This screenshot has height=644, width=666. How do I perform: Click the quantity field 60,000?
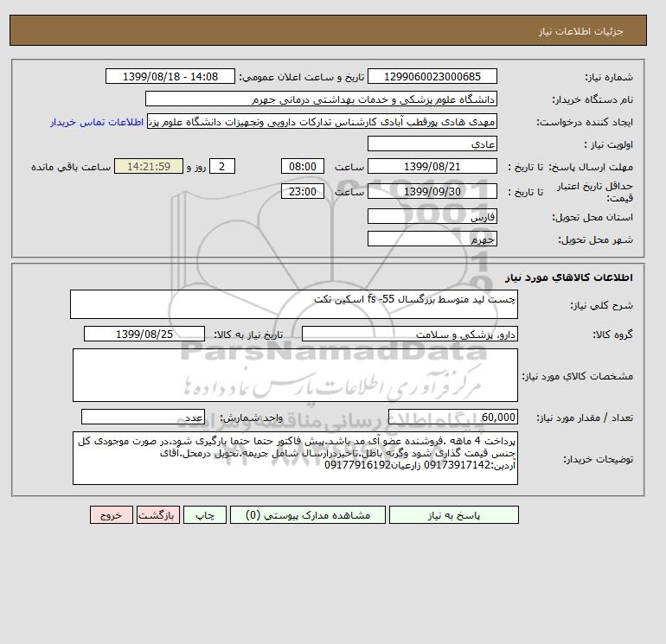452,418
